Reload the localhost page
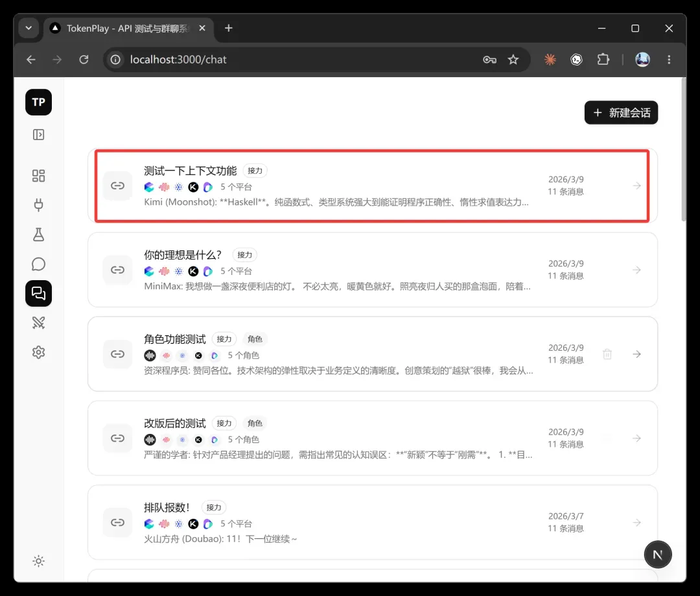 pos(84,60)
